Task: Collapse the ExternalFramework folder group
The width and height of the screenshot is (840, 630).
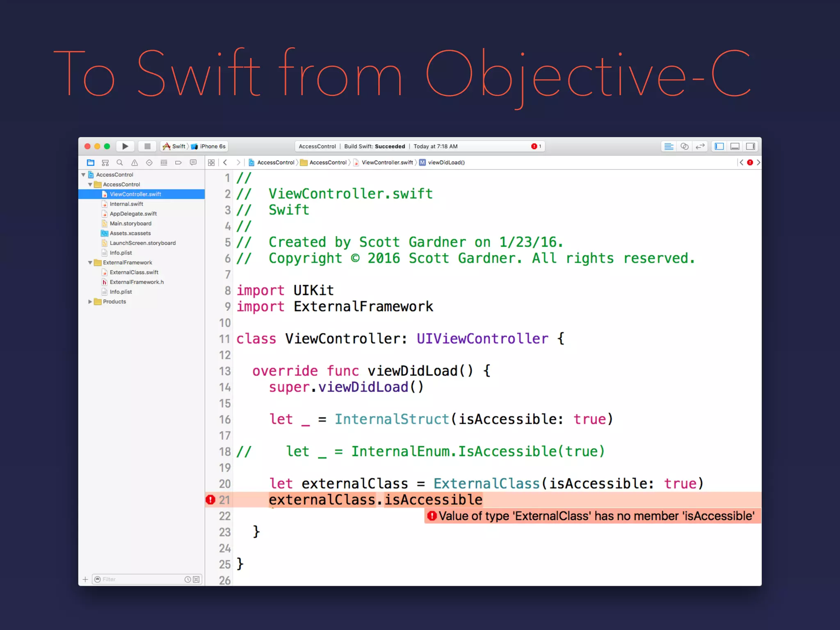Action: (90, 263)
